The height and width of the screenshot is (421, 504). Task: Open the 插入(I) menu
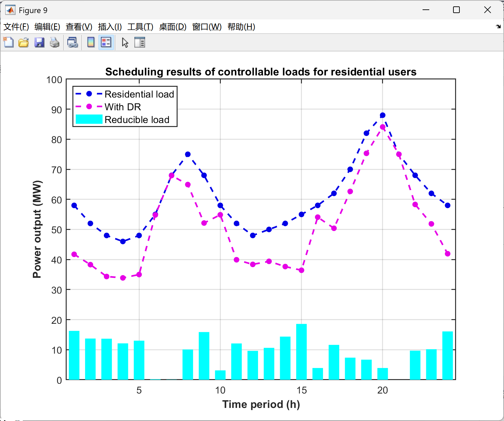pyautogui.click(x=110, y=27)
